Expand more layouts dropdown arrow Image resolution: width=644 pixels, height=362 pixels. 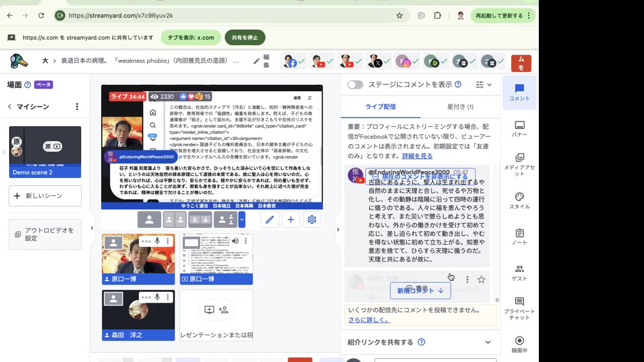tap(242, 220)
